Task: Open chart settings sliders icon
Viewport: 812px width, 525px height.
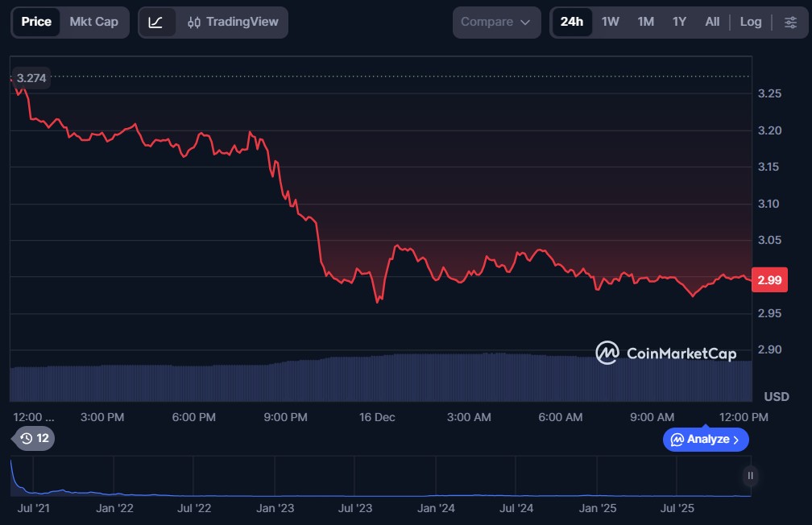Action: (x=790, y=23)
